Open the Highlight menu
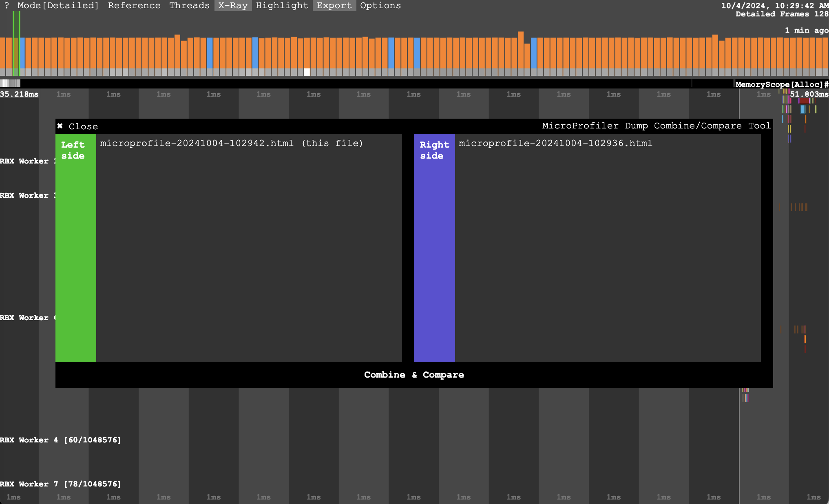Screen dimensions: 829x504 coord(282,5)
